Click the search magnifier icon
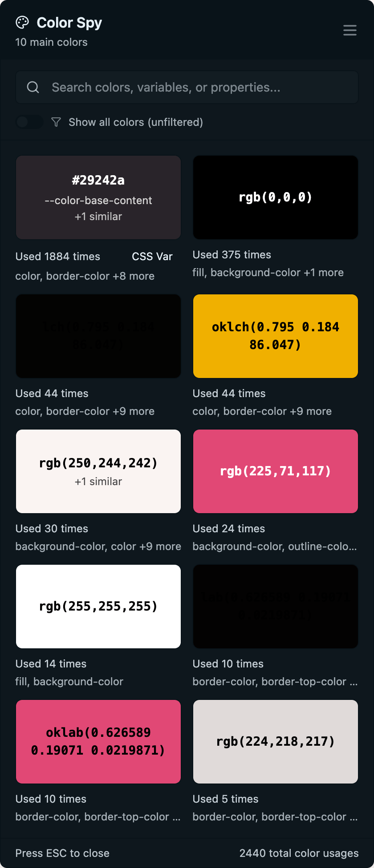Screen dimensions: 374x868 point(33,87)
